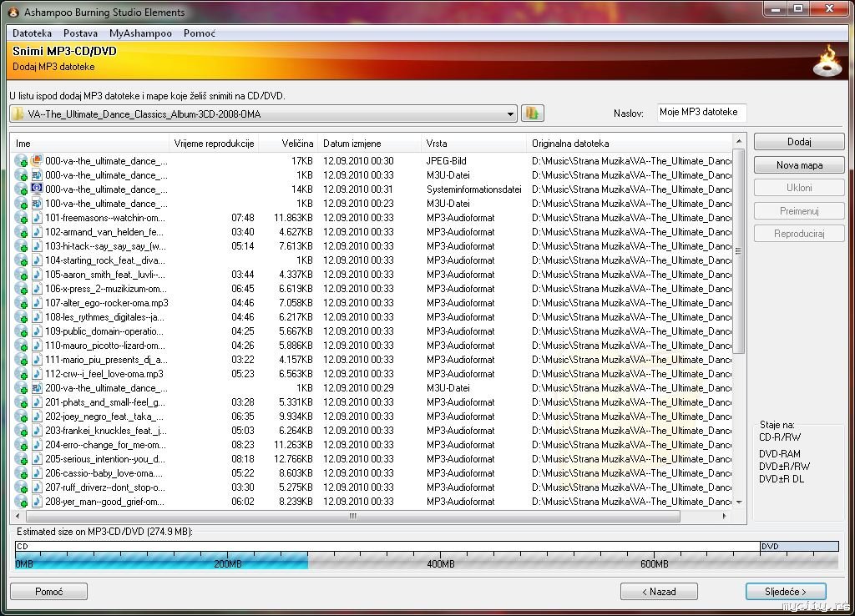
Task: Click the 11.863KB size cell
Action: [293, 217]
